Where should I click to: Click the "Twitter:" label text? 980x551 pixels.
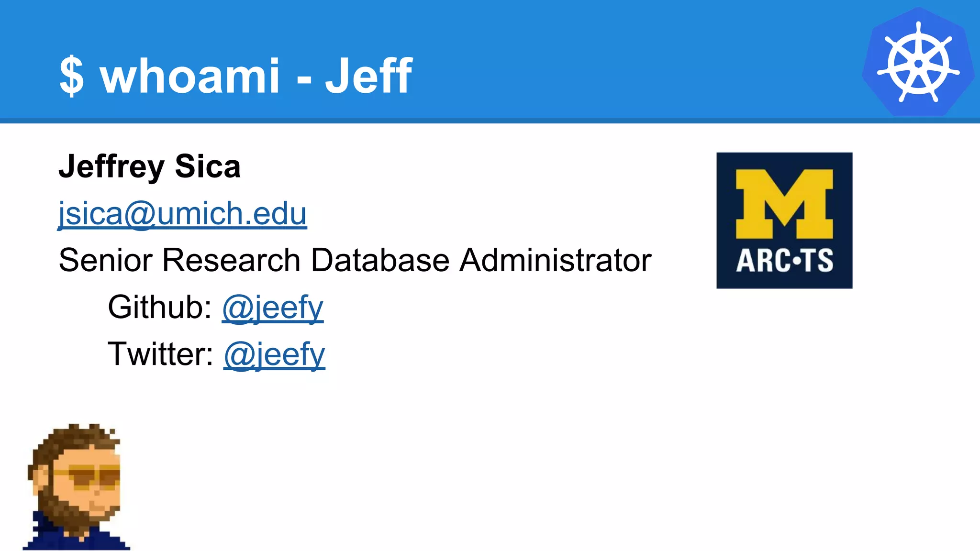161,354
